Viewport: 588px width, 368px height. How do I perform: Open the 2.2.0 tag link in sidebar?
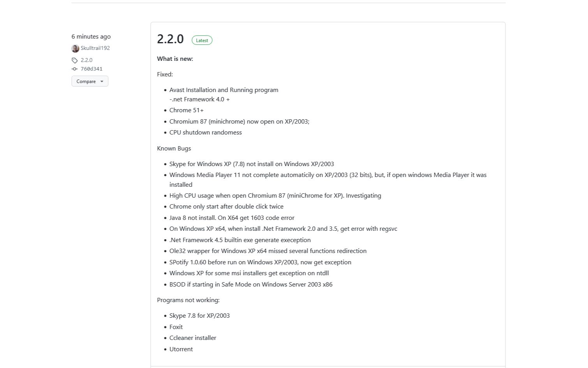tap(86, 60)
